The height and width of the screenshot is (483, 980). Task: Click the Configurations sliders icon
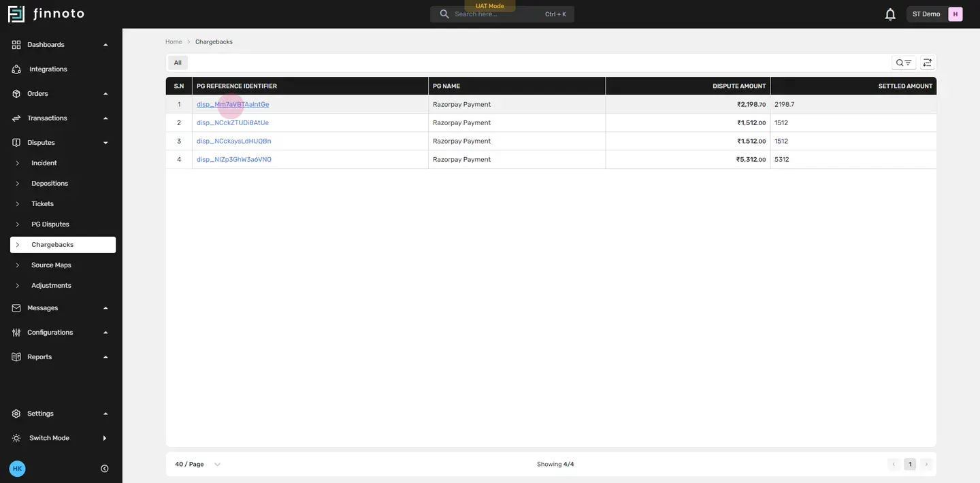16,333
